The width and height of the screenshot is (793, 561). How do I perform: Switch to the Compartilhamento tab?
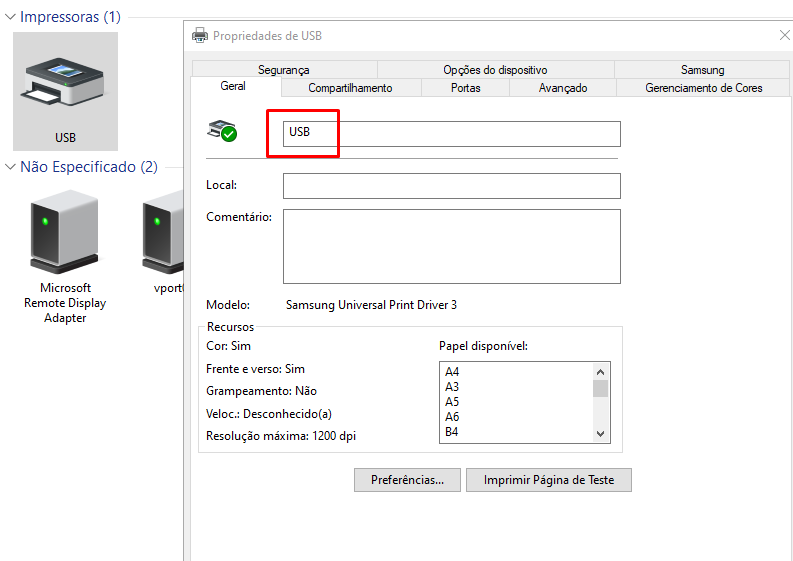click(350, 88)
